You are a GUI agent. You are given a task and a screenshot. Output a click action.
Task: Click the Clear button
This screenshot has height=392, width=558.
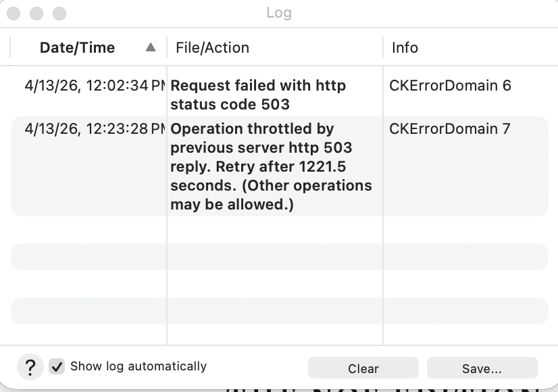click(363, 368)
